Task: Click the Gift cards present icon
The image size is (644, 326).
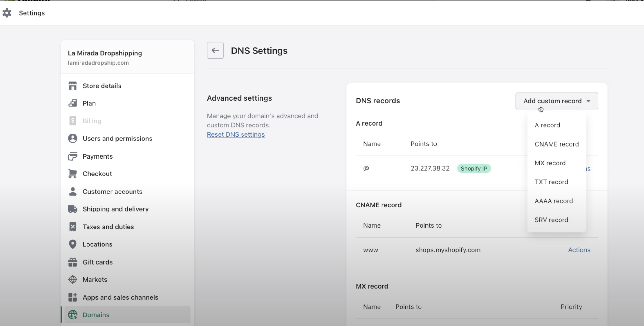Action: tap(72, 262)
